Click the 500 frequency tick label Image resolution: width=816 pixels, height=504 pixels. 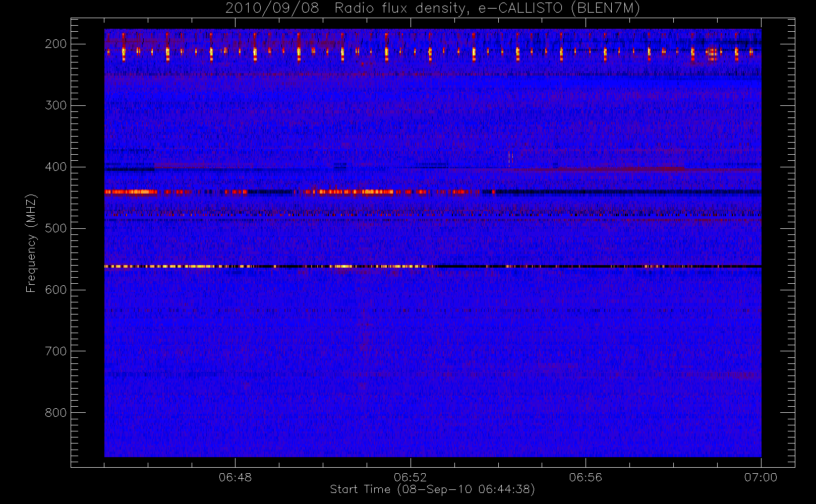(56, 228)
